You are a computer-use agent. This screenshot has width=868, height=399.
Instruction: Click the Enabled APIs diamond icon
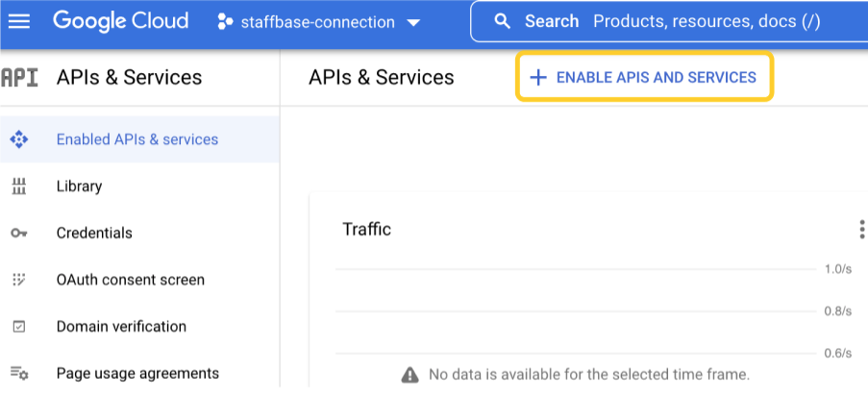(x=19, y=139)
